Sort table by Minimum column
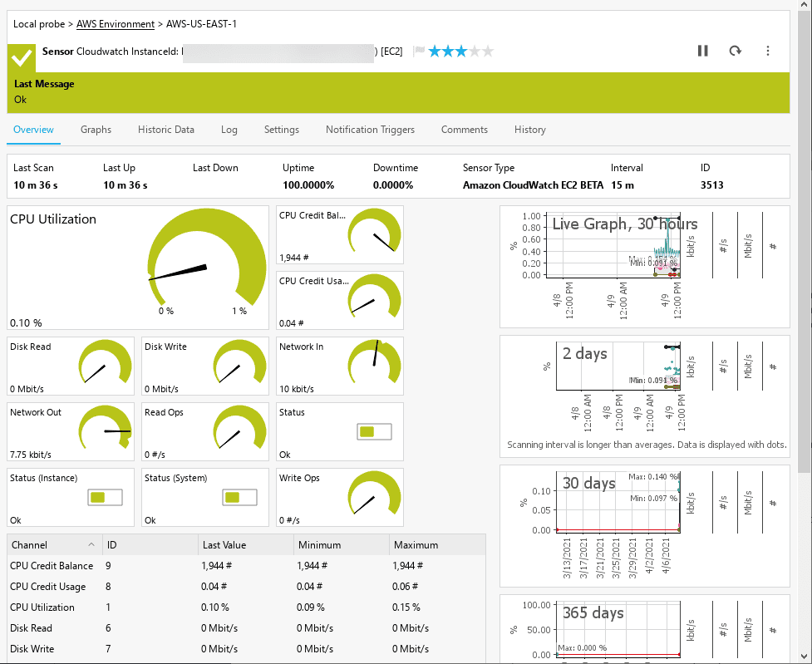 342,545
